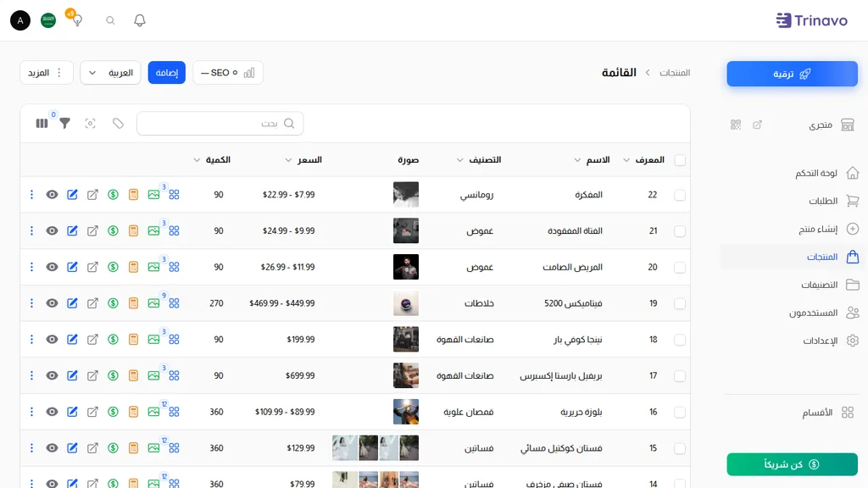The image size is (868, 488).
Task: Open the columns layout icon
Action: [x=42, y=124]
